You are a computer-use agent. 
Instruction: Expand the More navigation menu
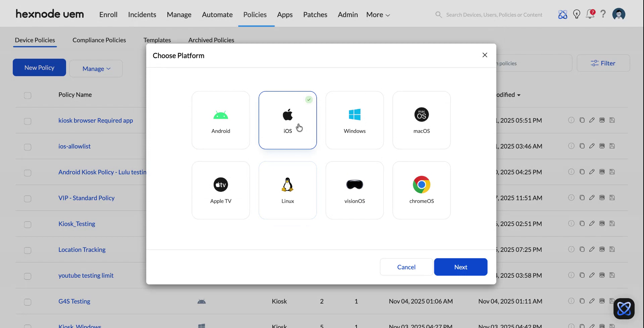378,14
